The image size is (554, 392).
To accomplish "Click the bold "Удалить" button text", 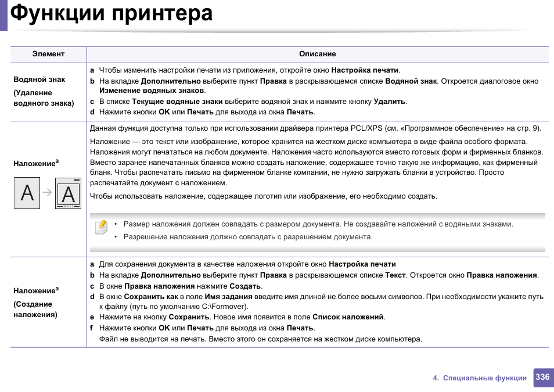I will (x=388, y=102).
